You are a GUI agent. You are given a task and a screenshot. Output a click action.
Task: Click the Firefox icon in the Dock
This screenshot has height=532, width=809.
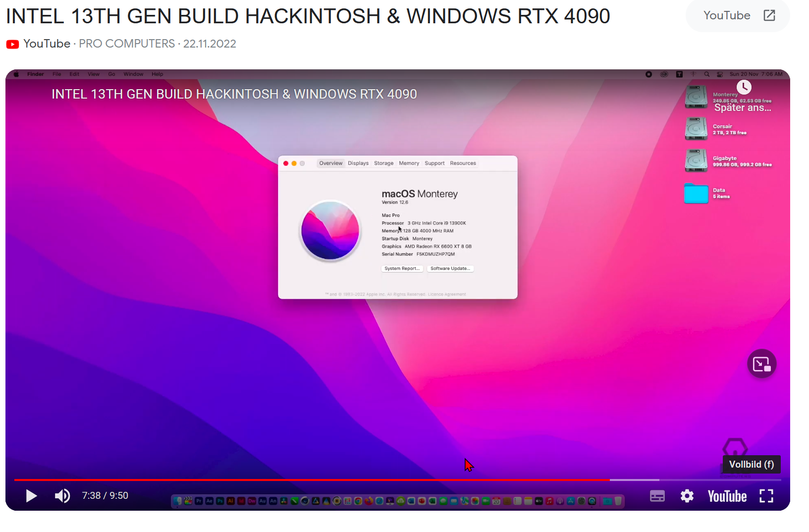pyautogui.click(x=369, y=501)
